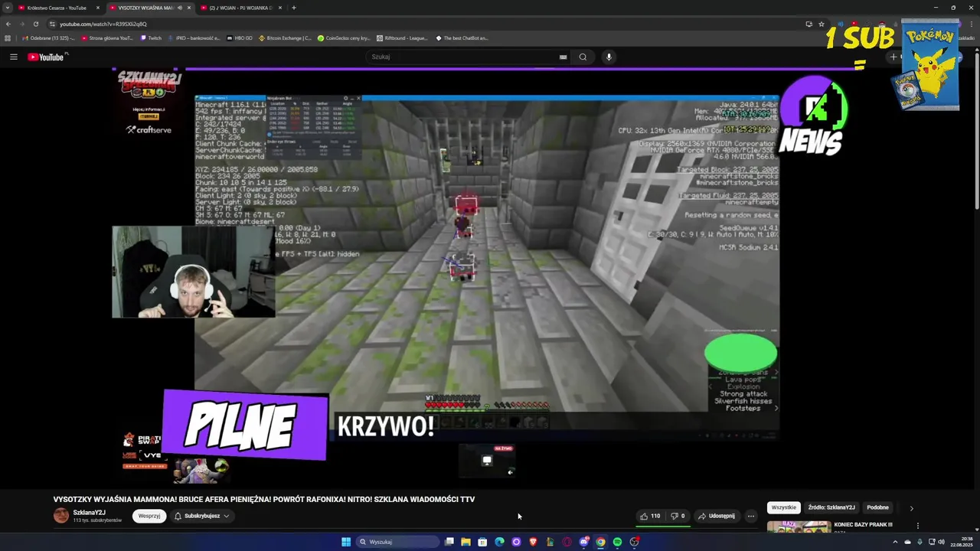Click the video title VYSOTZKY WYJAŚNIA MAMMONA
The width and height of the screenshot is (980, 551).
tap(264, 499)
